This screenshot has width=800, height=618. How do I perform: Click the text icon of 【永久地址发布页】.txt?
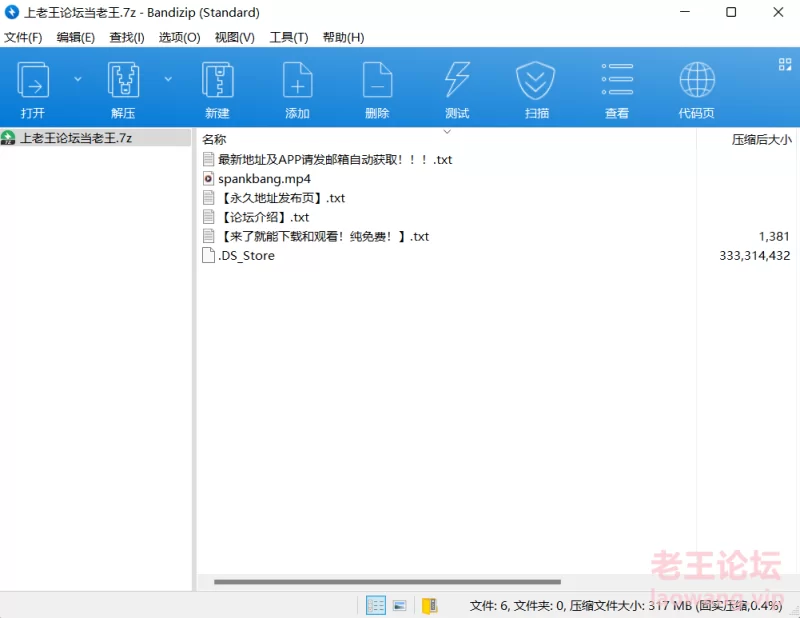pyautogui.click(x=208, y=197)
